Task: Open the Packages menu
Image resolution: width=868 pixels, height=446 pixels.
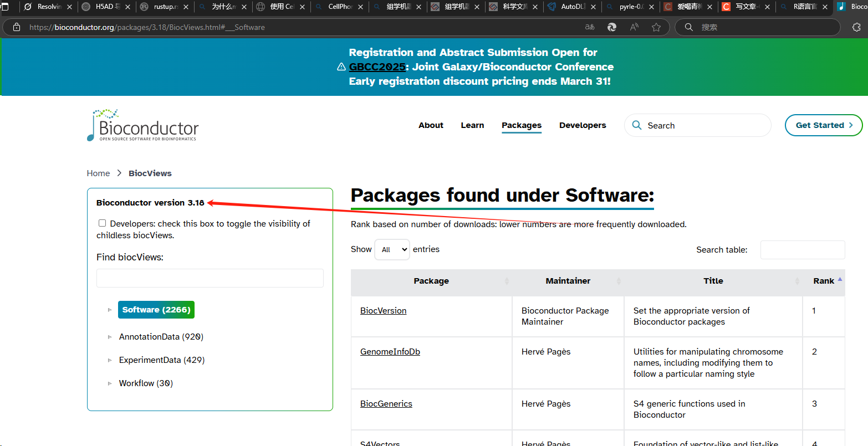Action: tap(522, 125)
